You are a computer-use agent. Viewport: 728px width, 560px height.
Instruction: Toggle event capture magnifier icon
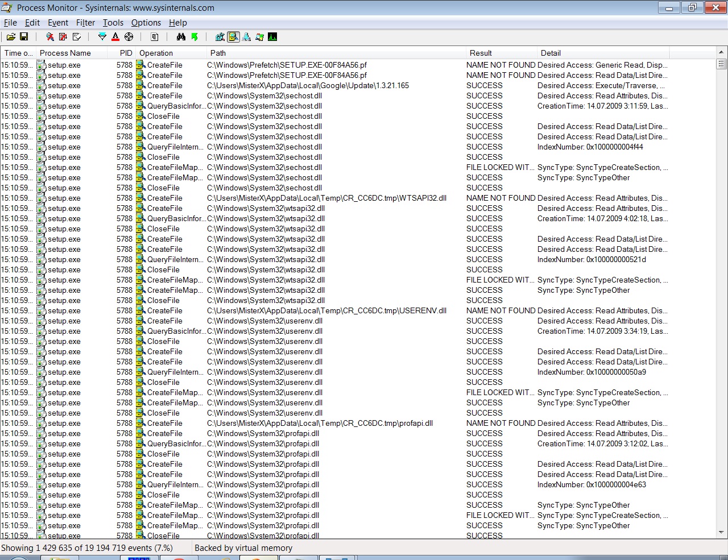click(50, 37)
